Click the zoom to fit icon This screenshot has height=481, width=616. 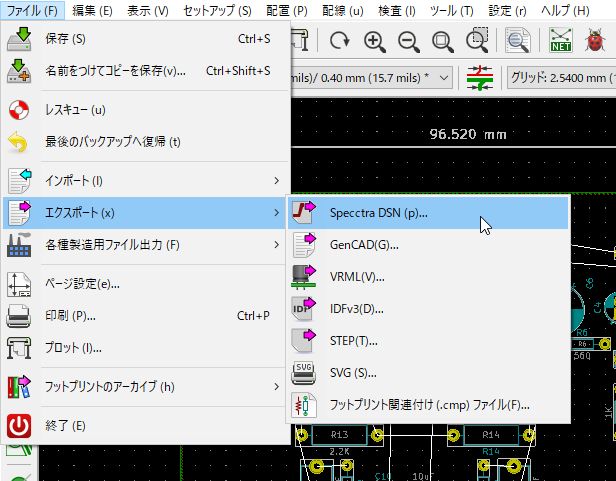442,41
